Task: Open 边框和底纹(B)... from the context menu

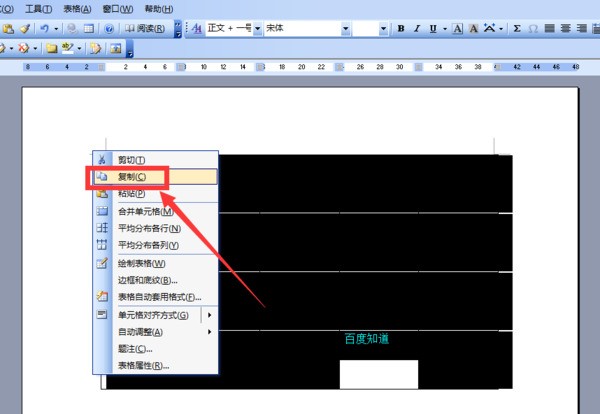Action: click(x=156, y=280)
